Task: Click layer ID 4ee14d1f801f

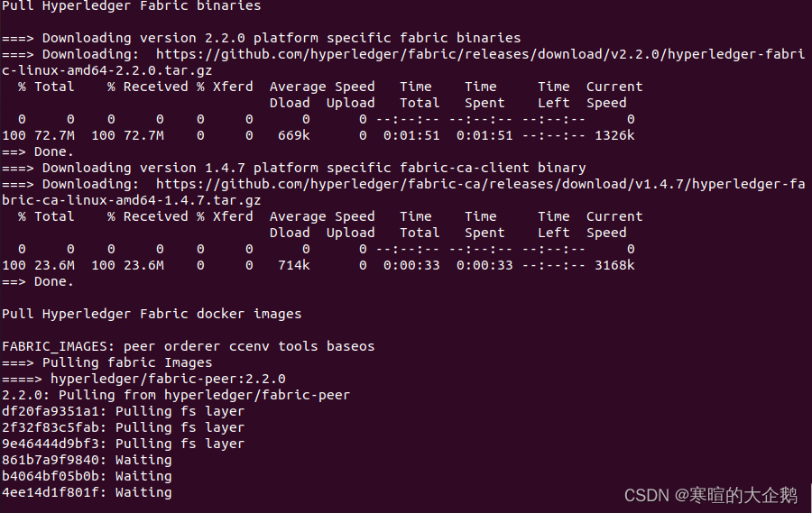Action: 51,492
